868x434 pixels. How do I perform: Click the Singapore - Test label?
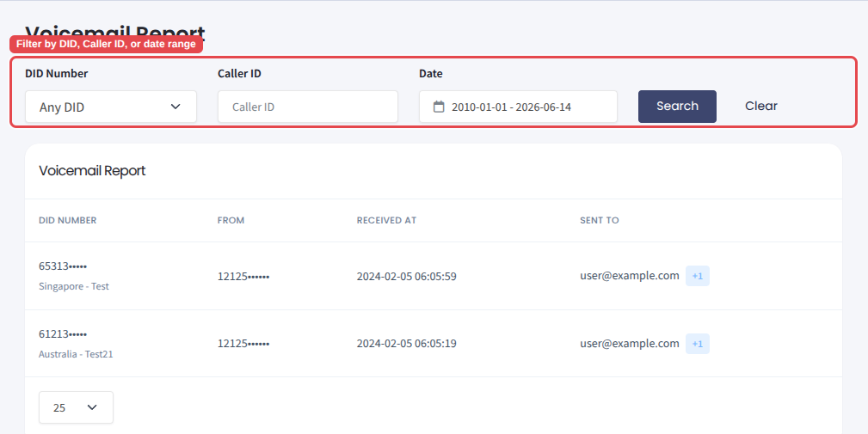tap(74, 286)
